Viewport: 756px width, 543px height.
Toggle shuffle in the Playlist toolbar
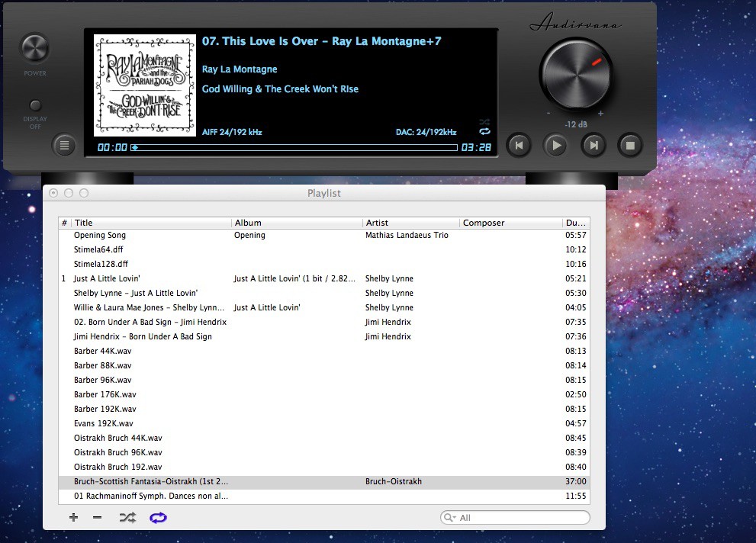pos(127,518)
